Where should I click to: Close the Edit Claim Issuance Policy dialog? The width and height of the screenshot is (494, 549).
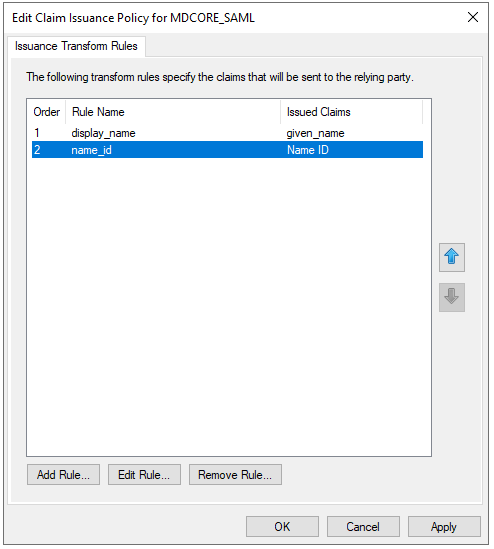(x=473, y=17)
